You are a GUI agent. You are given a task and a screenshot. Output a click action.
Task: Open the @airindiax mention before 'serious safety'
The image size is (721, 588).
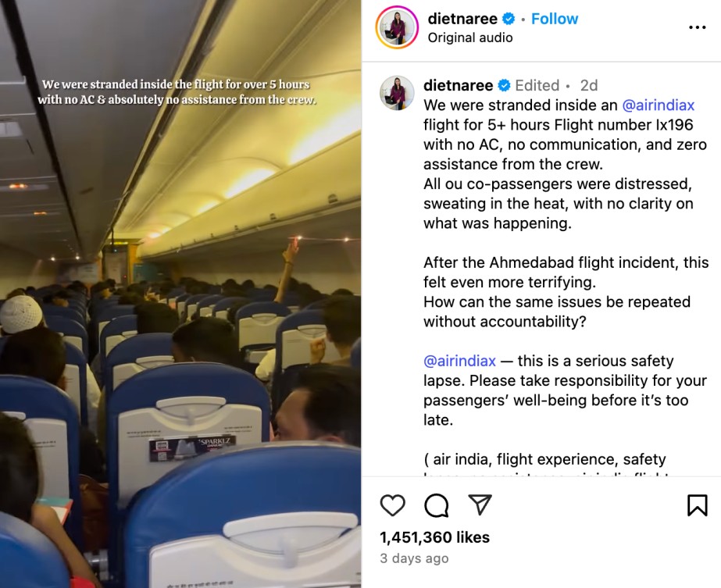tap(459, 361)
